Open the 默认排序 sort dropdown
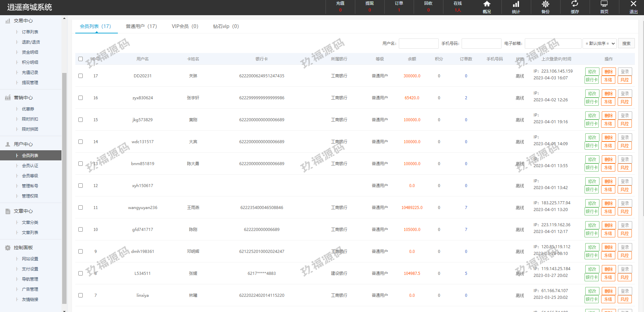The height and width of the screenshot is (312, 644). coord(600,44)
